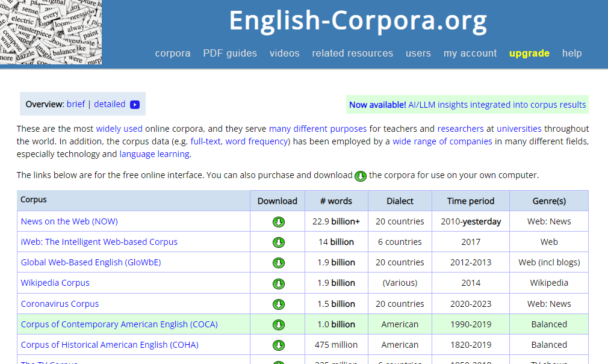Open iWeb: The Intelligent Web-based Corpus
This screenshot has width=608, height=364.
(x=99, y=242)
